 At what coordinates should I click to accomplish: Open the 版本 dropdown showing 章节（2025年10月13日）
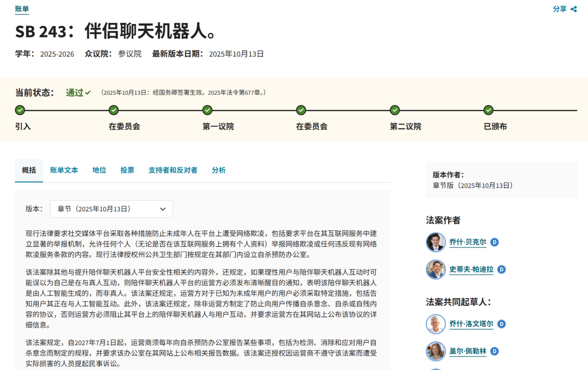tap(112, 209)
